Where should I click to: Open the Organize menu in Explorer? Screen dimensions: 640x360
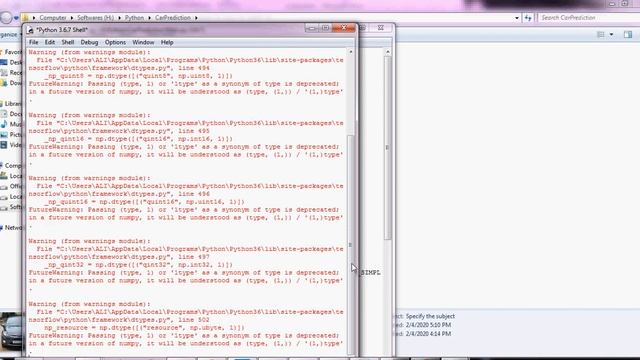[x=9, y=35]
